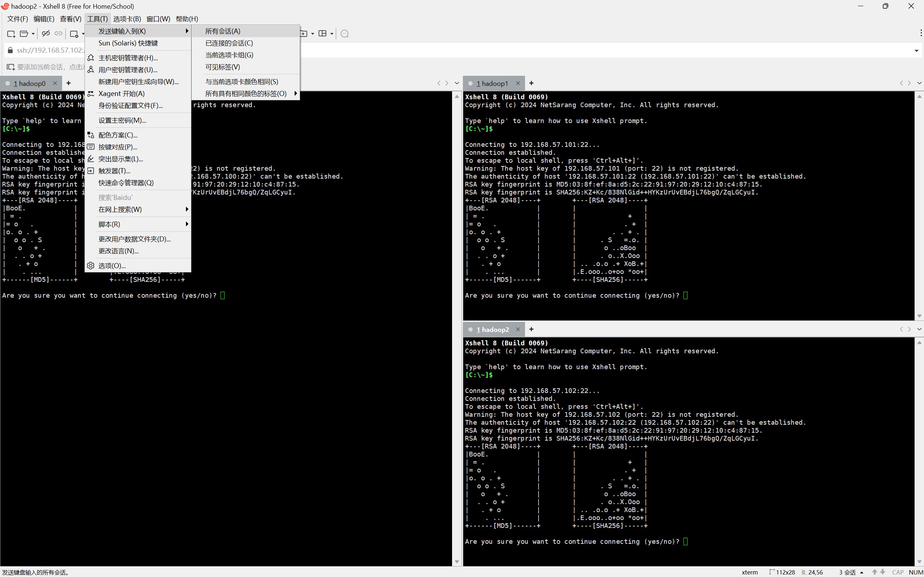The image size is (924, 577).
Task: Click the Reconnect link toolbar icon
Action: [x=58, y=34]
